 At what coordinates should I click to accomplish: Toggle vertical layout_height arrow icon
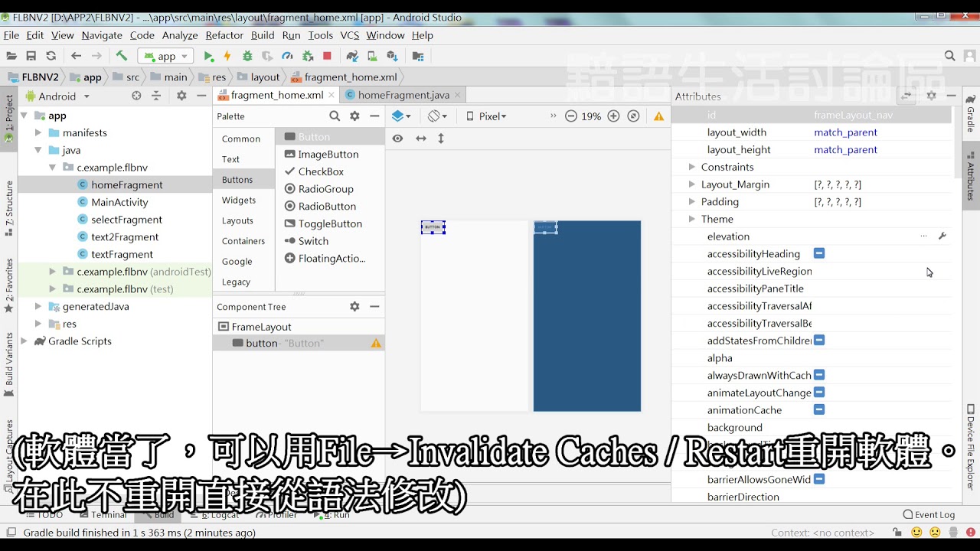tap(441, 139)
